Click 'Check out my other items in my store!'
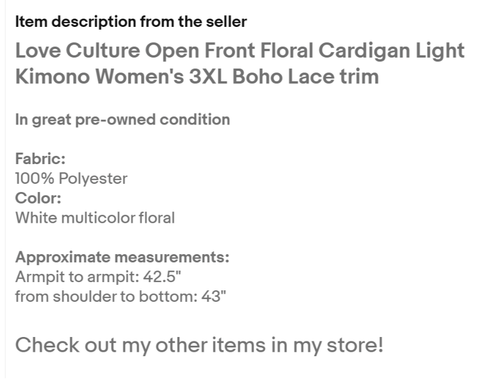The width and height of the screenshot is (500, 382). pyautogui.click(x=199, y=345)
